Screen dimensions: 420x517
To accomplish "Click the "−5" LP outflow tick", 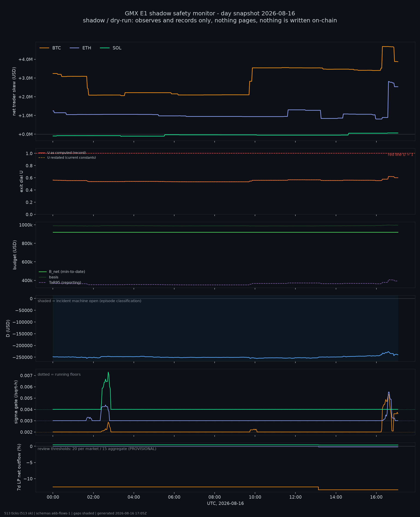I will (30, 463).
